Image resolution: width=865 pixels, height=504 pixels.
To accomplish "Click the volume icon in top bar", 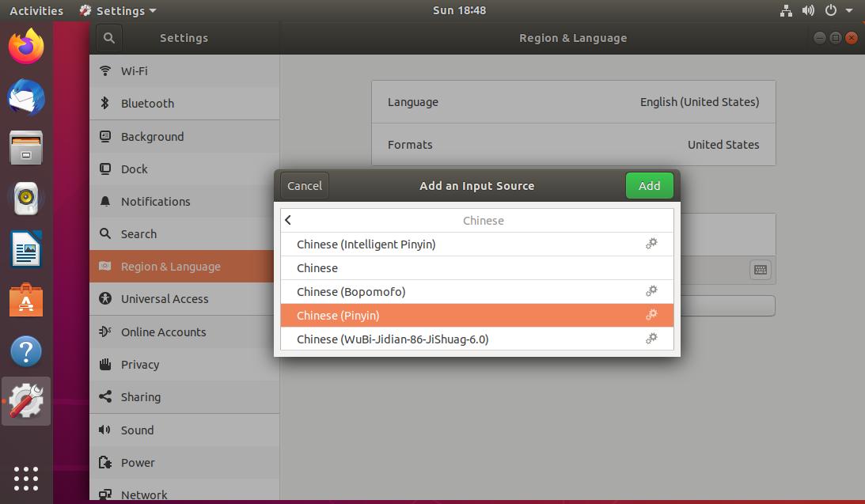I will (x=808, y=10).
